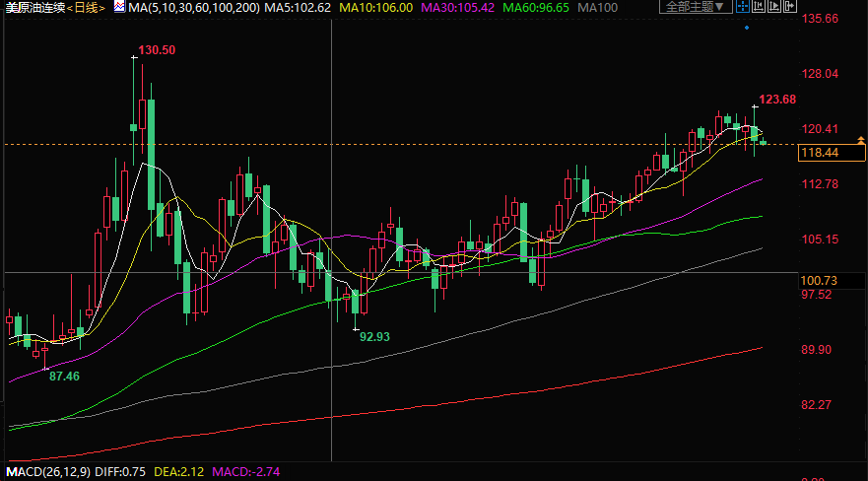868x481 pixels.
Task: Click the 118.44 current price box
Action: 832,153
